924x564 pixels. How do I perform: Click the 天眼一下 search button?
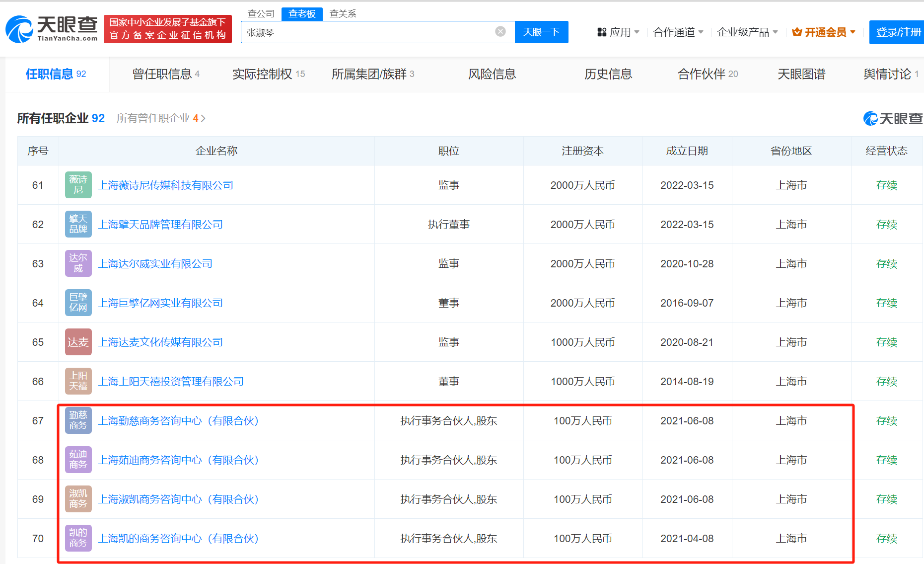click(x=541, y=32)
